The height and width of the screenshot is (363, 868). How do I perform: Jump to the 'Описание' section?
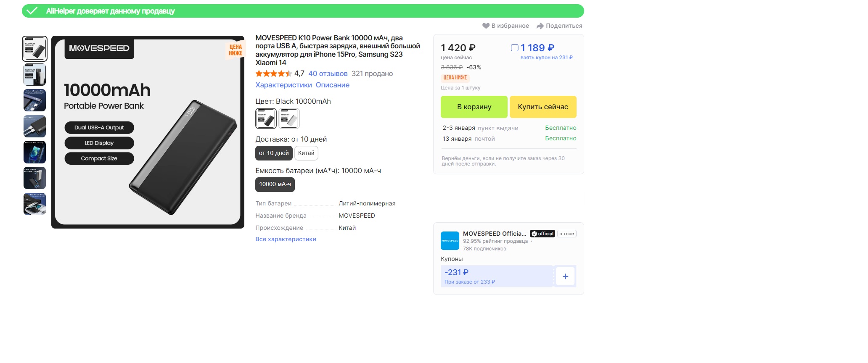click(x=332, y=85)
